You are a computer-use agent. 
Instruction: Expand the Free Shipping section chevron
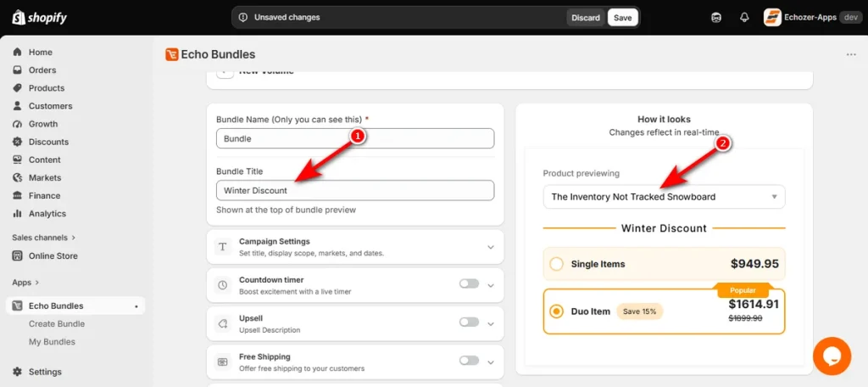coord(491,362)
